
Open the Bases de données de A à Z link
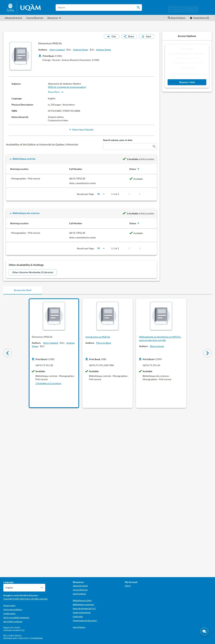[x=84, y=609]
